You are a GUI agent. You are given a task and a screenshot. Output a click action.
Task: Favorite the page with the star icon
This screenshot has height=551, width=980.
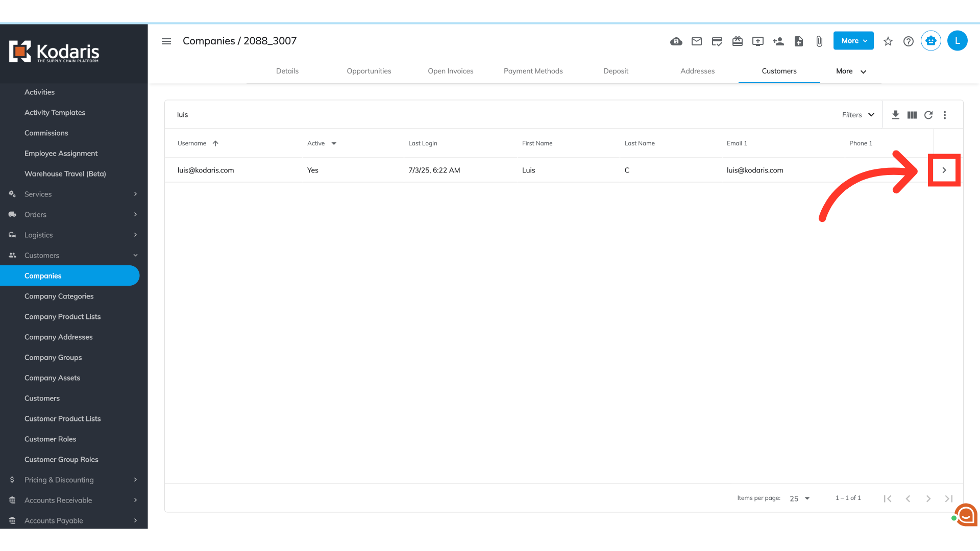coord(888,41)
